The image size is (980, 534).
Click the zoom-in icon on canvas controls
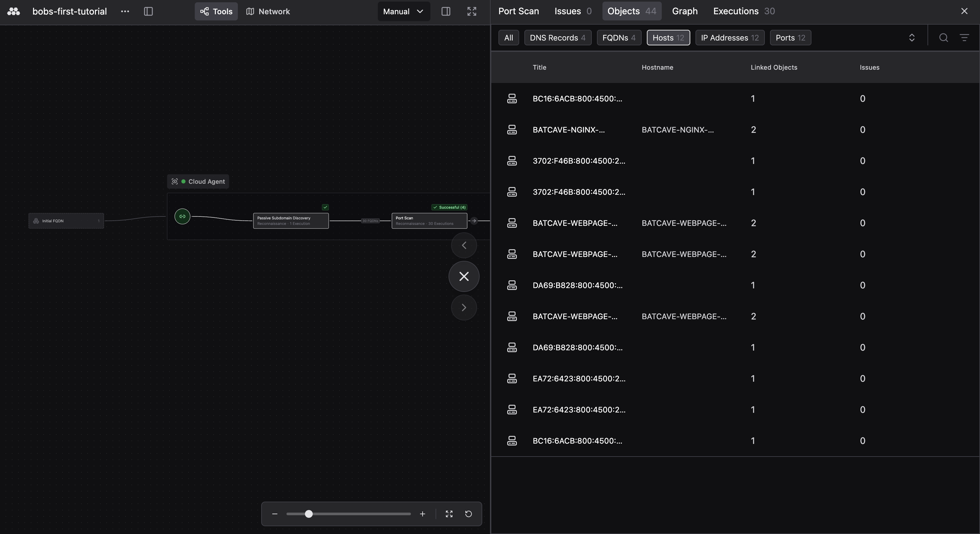click(x=422, y=514)
